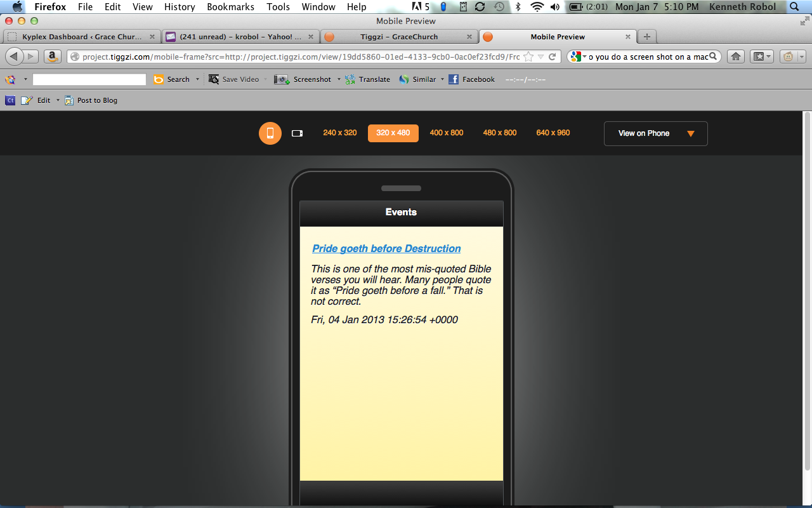Bookmark page with the star icon
This screenshot has width=812, height=508.
528,57
